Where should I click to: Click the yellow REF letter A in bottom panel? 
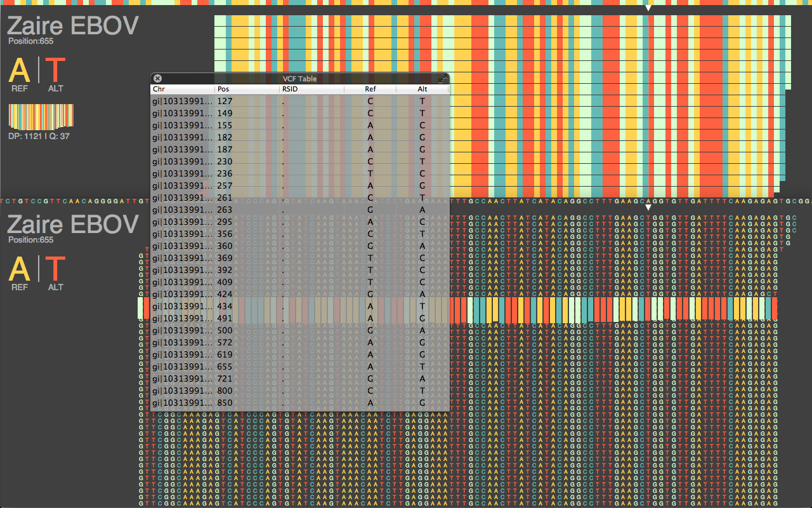[20, 269]
